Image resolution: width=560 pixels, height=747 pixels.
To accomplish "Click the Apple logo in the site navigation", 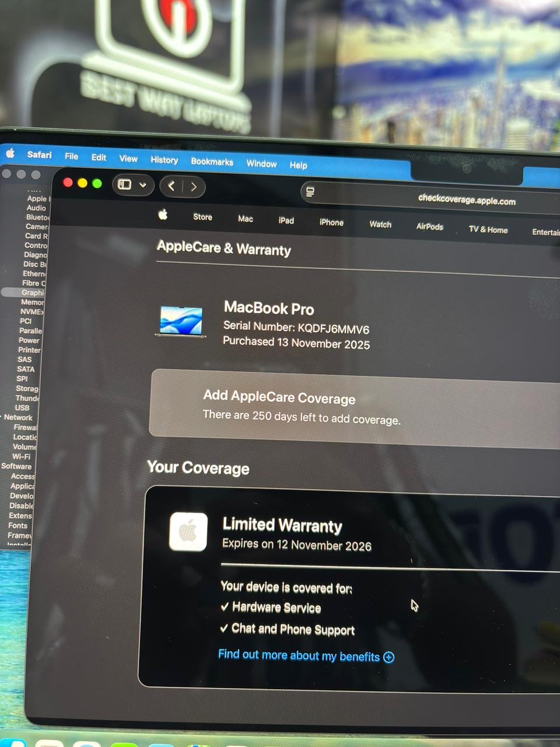I will [x=163, y=215].
